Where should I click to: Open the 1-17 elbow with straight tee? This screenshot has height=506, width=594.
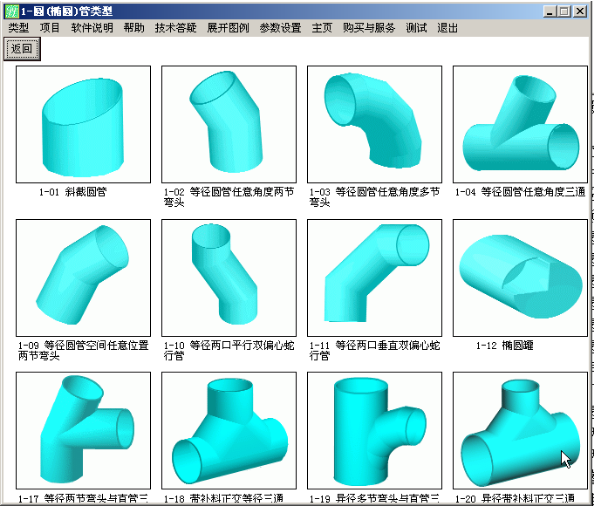83,431
